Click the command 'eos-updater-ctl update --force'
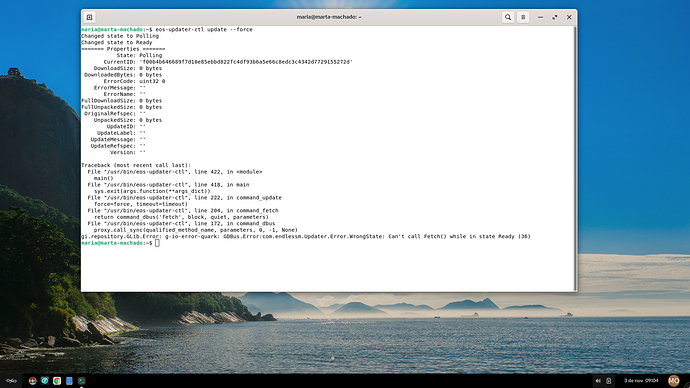This screenshot has height=388, width=690. pos(204,29)
